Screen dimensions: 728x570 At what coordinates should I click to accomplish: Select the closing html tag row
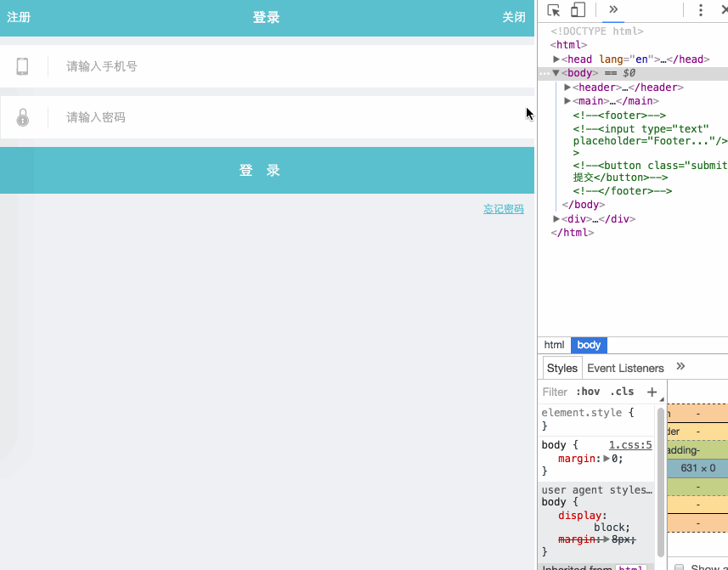pyautogui.click(x=572, y=233)
